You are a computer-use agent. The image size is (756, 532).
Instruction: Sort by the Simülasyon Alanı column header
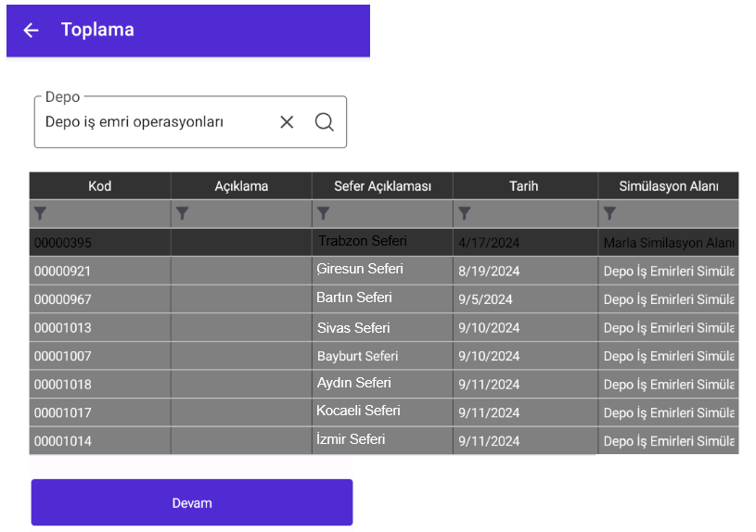[668, 186]
